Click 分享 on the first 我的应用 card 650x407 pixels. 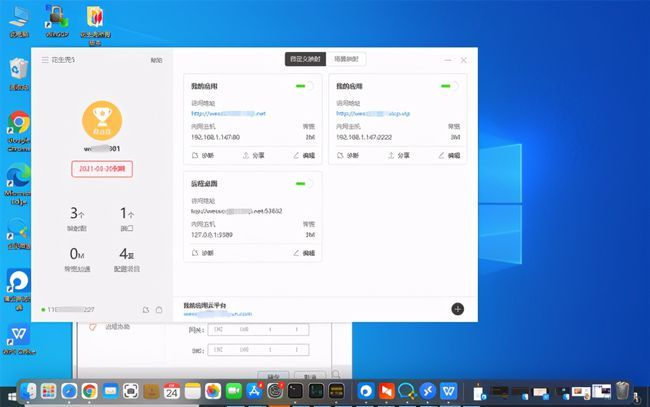click(x=253, y=155)
